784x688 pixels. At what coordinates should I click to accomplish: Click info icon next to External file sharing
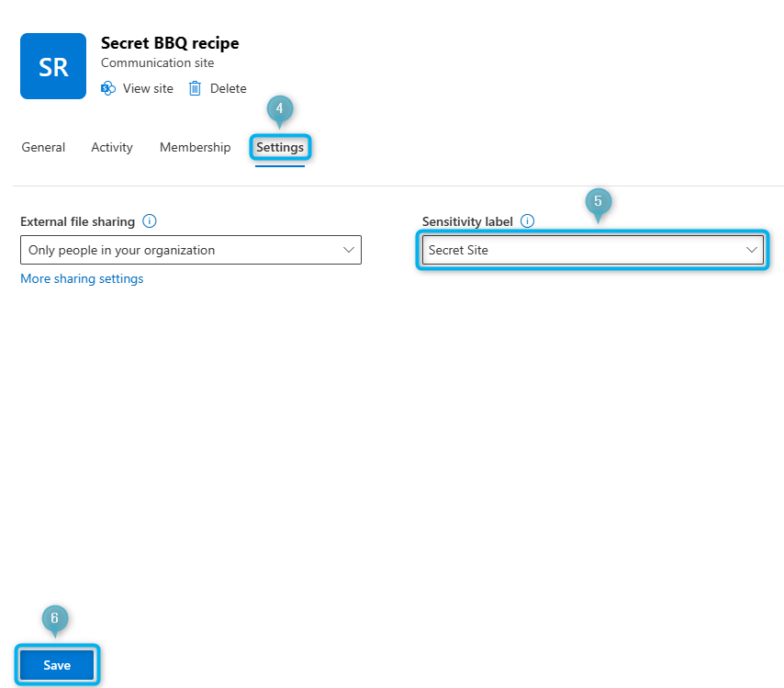[150, 221]
